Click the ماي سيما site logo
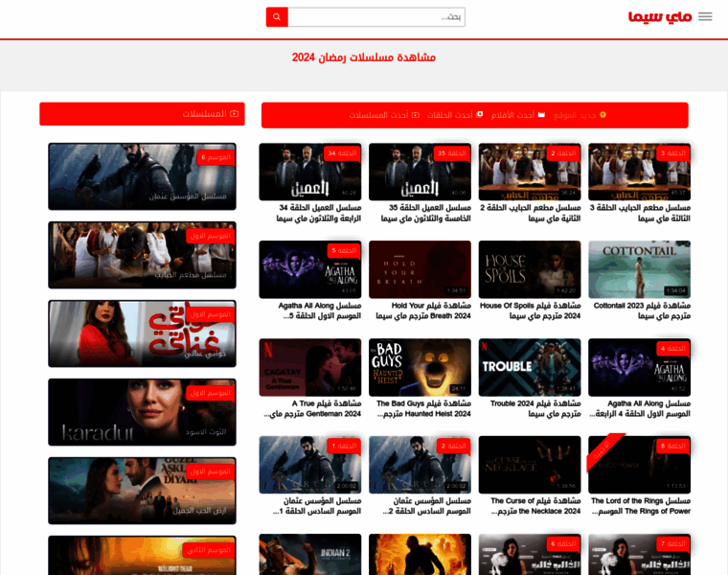 (660, 16)
